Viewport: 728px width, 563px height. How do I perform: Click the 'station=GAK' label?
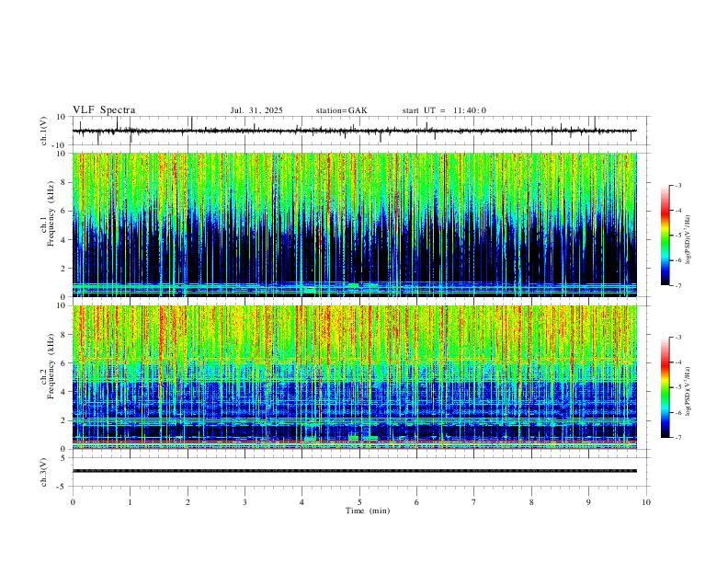click(341, 110)
